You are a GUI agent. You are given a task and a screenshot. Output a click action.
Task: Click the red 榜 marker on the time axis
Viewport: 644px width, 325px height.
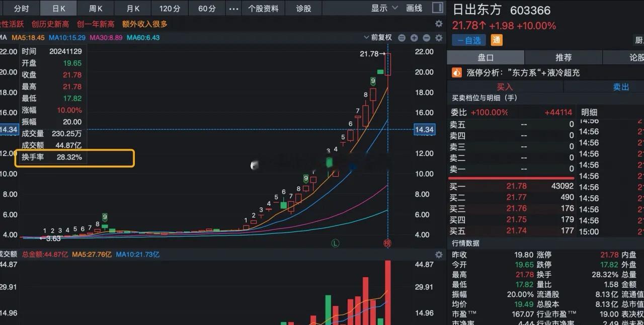(387, 243)
